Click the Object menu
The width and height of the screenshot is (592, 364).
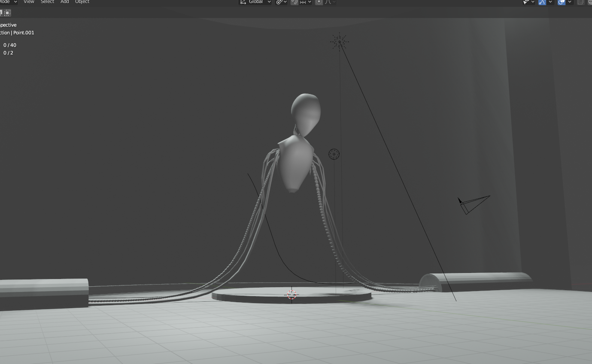82,2
